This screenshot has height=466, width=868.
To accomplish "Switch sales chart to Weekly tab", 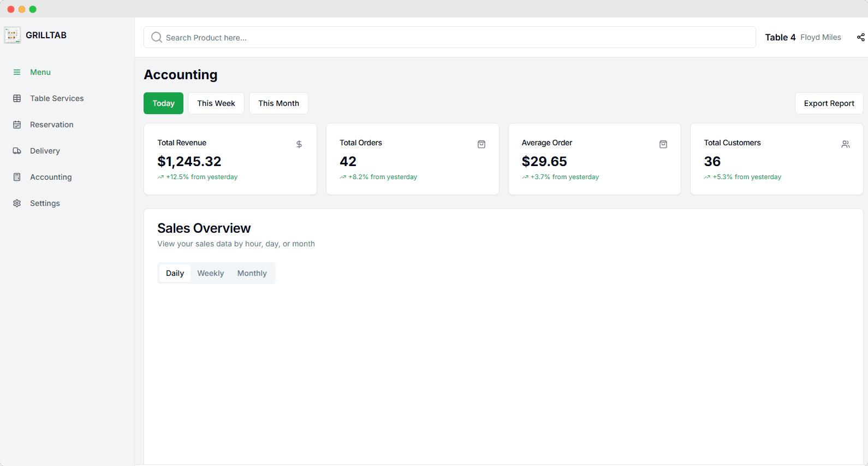I will click(211, 273).
